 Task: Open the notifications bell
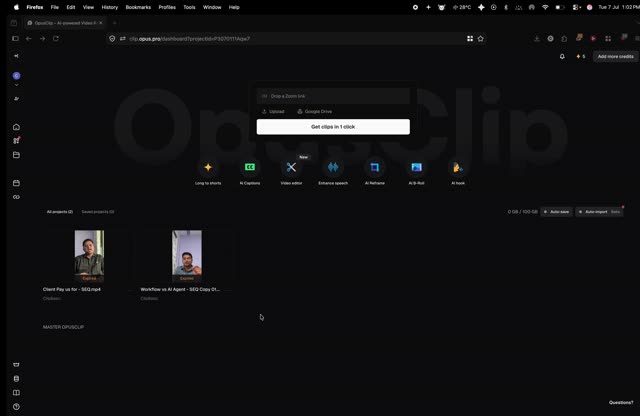pos(562,56)
